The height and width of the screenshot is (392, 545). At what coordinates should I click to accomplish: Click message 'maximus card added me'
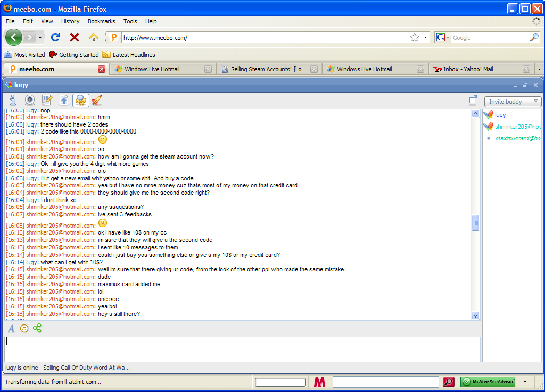click(x=129, y=284)
